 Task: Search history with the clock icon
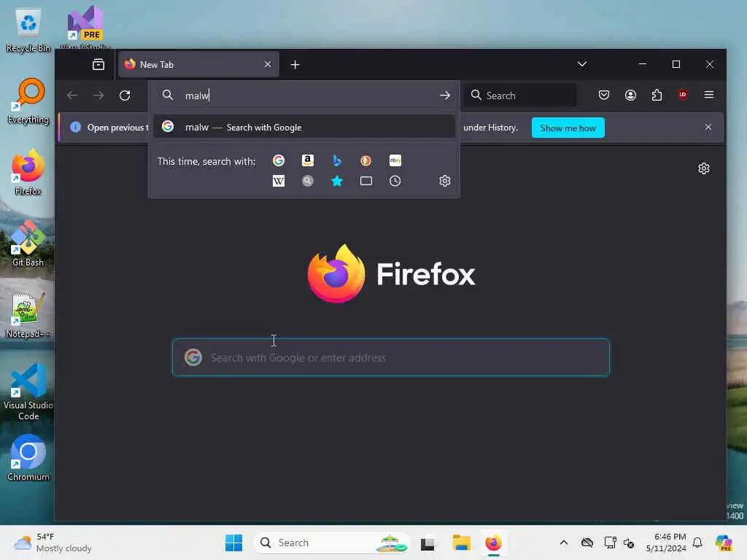coord(395,181)
